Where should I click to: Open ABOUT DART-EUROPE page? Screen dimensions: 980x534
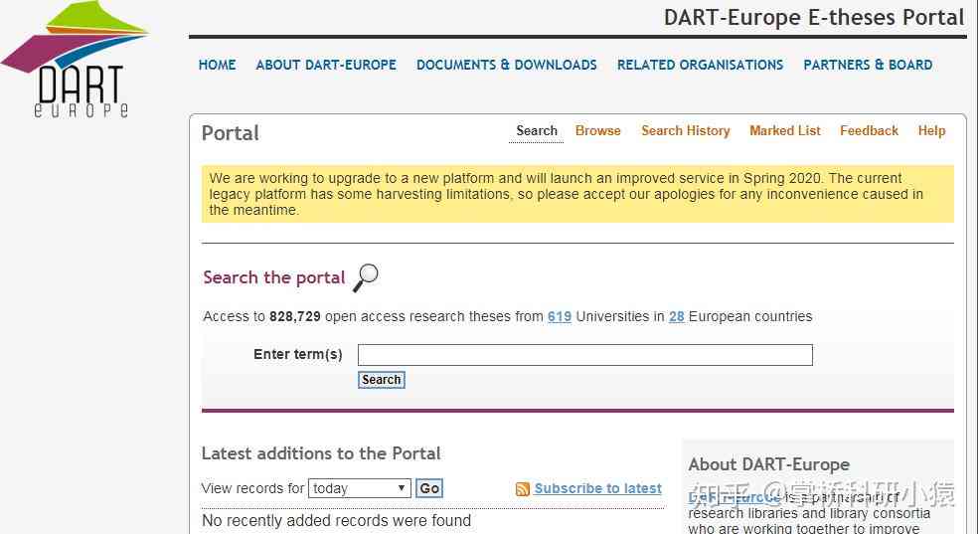point(326,65)
